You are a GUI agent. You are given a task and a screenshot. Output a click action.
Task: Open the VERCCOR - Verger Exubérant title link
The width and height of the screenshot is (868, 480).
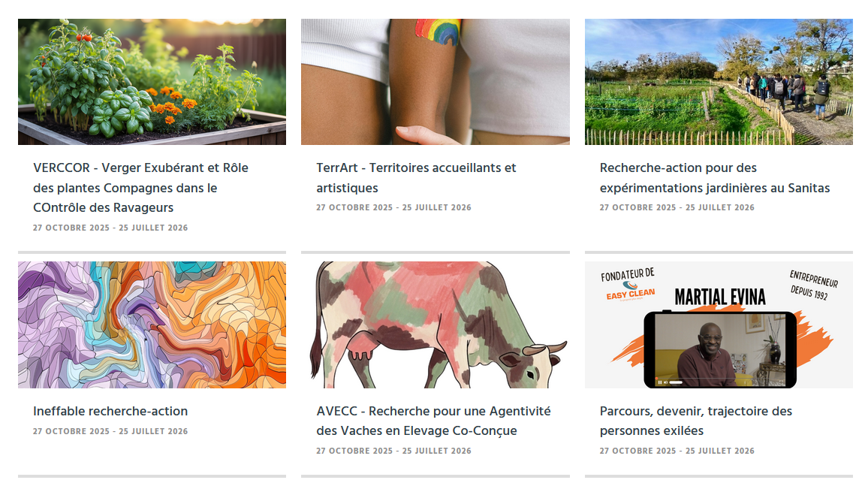pyautogui.click(x=140, y=188)
